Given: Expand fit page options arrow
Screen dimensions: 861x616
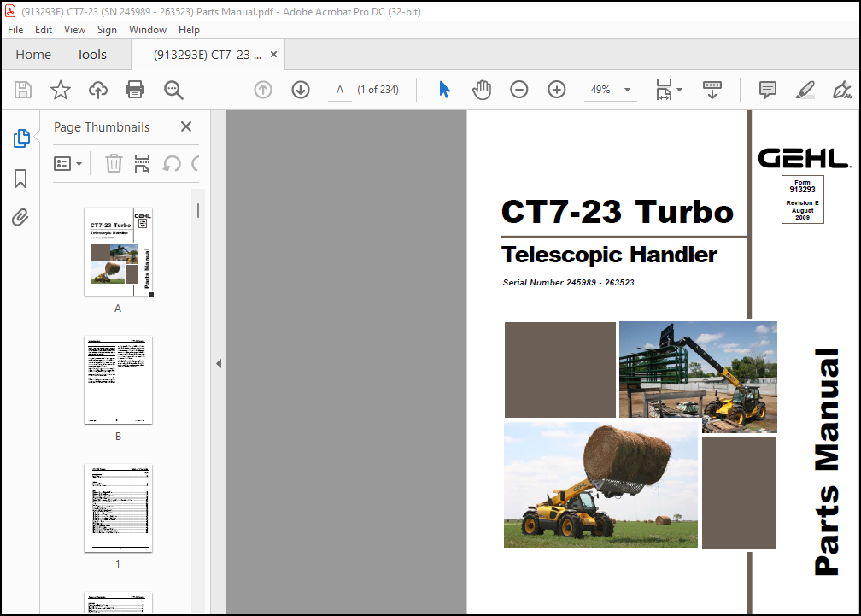Looking at the screenshot, I should click(x=679, y=90).
